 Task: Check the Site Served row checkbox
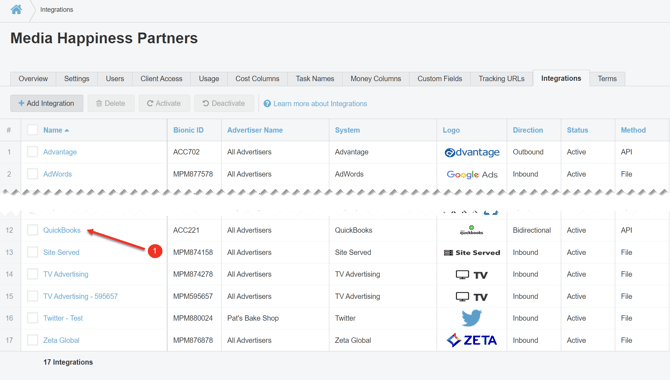32,252
